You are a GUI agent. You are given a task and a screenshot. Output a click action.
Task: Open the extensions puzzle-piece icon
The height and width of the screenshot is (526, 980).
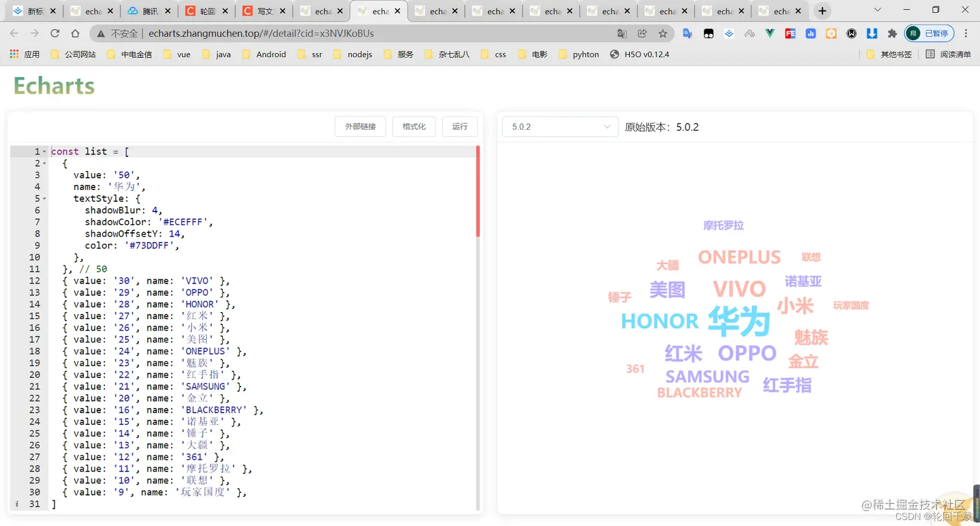point(892,32)
